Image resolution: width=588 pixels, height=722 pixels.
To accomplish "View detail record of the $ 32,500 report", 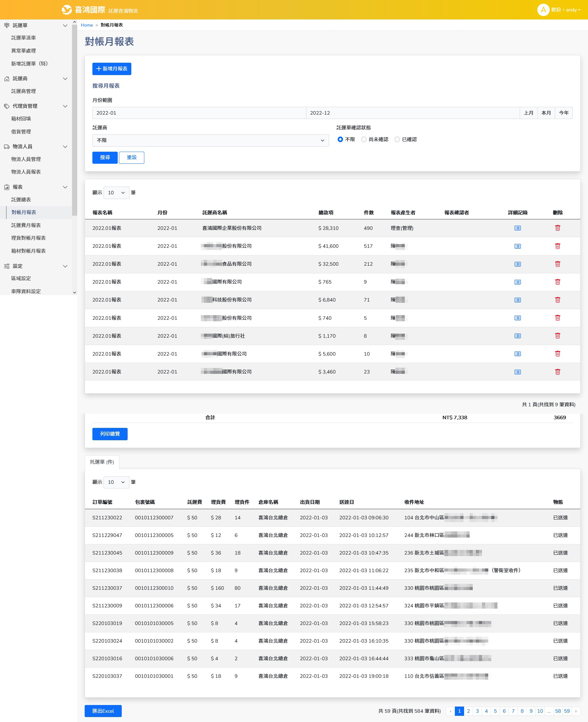I will (x=517, y=264).
